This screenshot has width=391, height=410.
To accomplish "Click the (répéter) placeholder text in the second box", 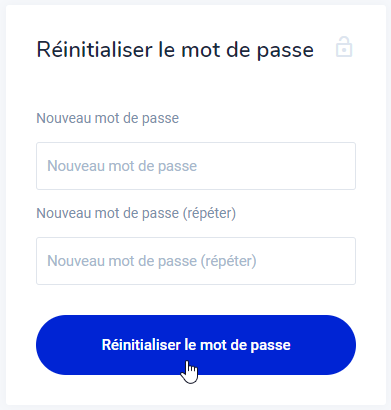I will tap(228, 261).
